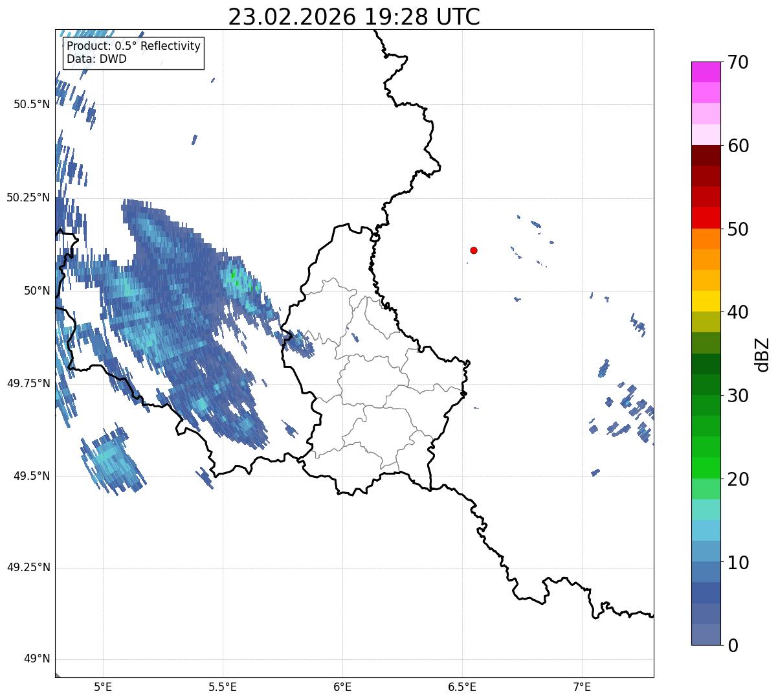Screen dimensions: 778x700
Task: Click the 49°N latitude label
Action: [x=36, y=659]
